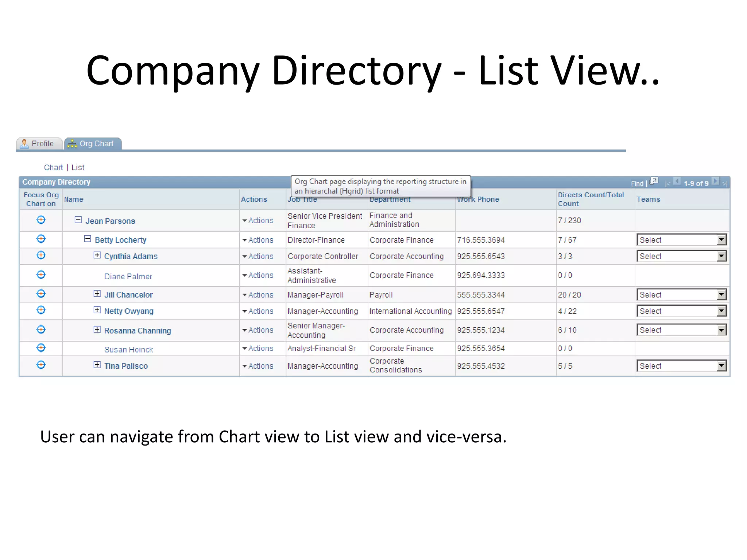Screen dimensions: 747x560
Task: Open Jill Chancelor profile link
Action: coord(128,295)
